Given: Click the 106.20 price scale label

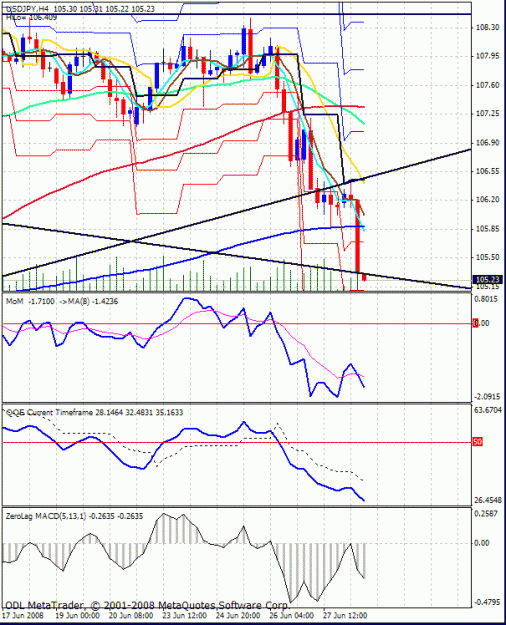Looking at the screenshot, I should point(487,200).
